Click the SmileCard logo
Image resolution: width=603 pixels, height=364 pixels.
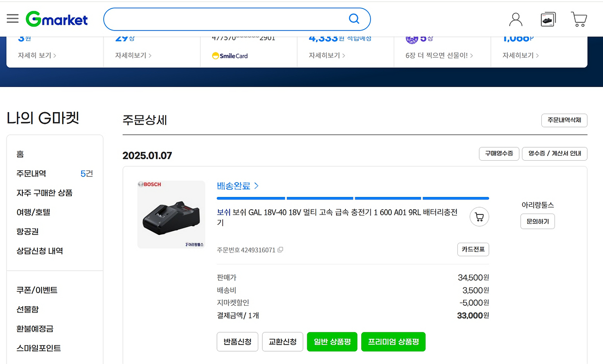(x=230, y=56)
